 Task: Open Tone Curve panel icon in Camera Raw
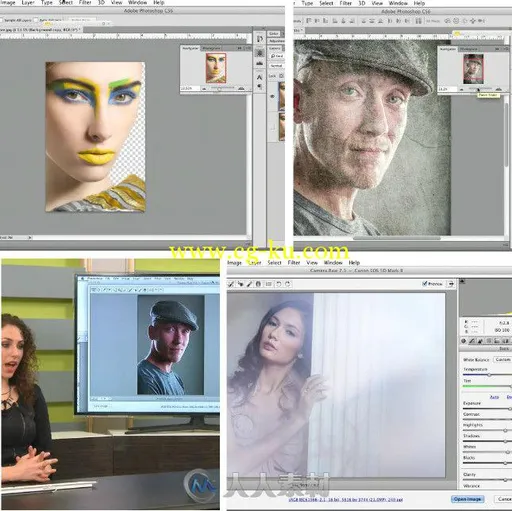coord(472,341)
